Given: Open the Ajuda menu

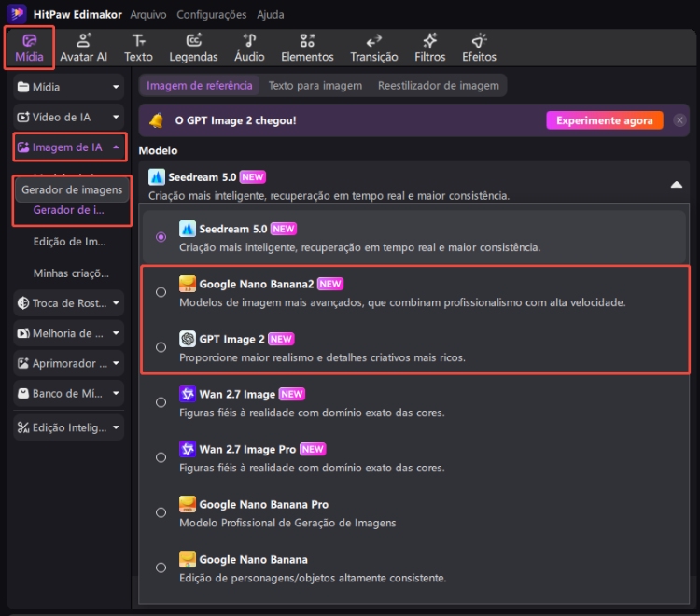Looking at the screenshot, I should pyautogui.click(x=270, y=14).
